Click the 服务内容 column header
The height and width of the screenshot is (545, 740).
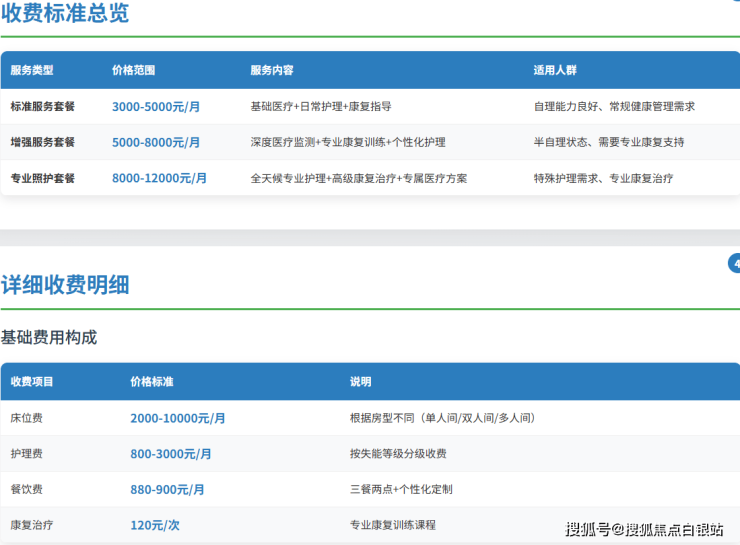(271, 71)
